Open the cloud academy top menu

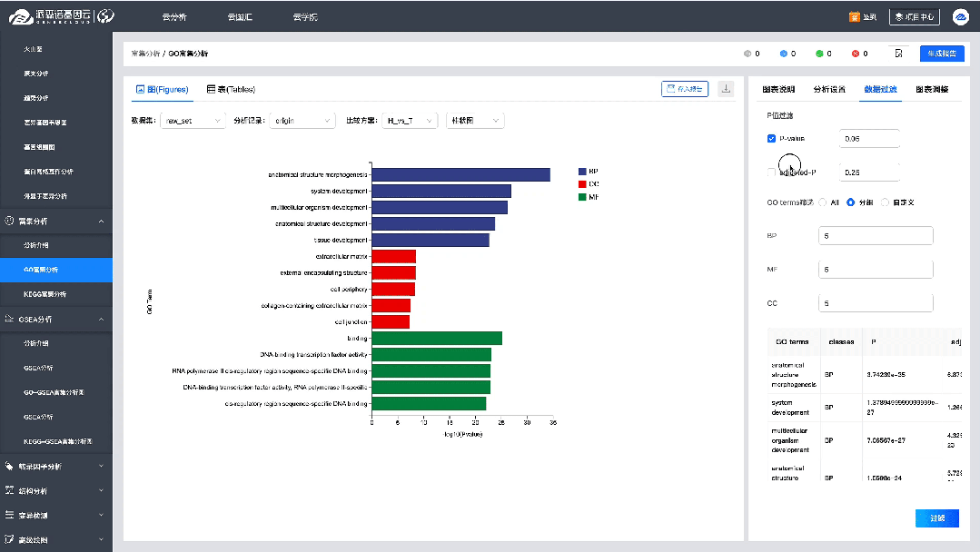[x=305, y=17]
